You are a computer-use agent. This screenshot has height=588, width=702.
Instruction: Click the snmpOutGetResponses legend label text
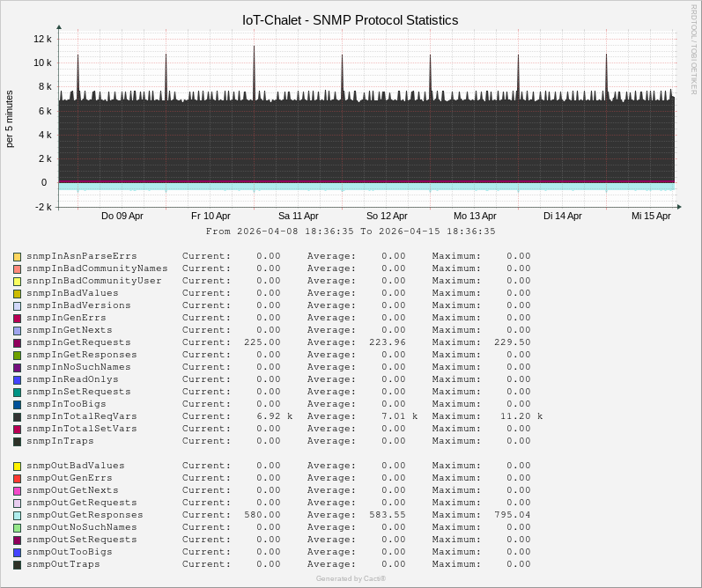pyautogui.click(x=85, y=515)
